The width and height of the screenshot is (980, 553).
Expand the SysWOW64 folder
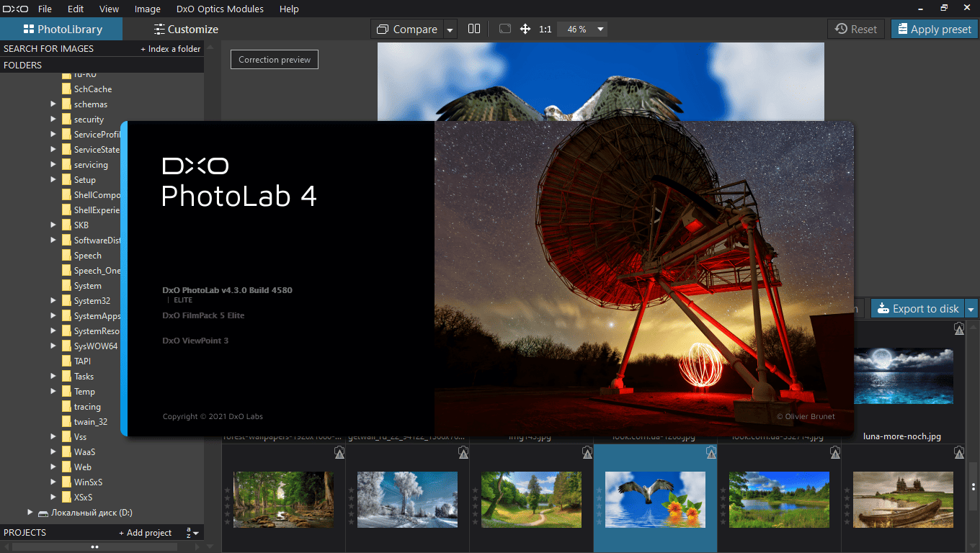(x=53, y=346)
